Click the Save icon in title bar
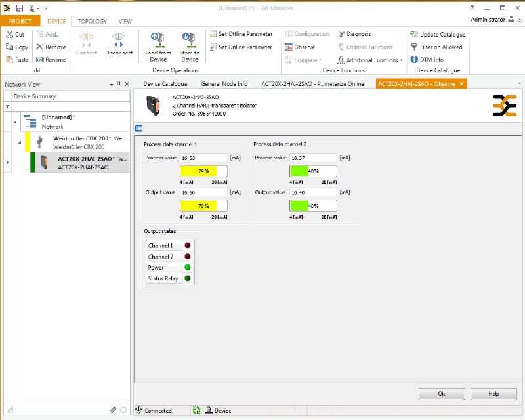This screenshot has width=525, height=420. pos(20,7)
